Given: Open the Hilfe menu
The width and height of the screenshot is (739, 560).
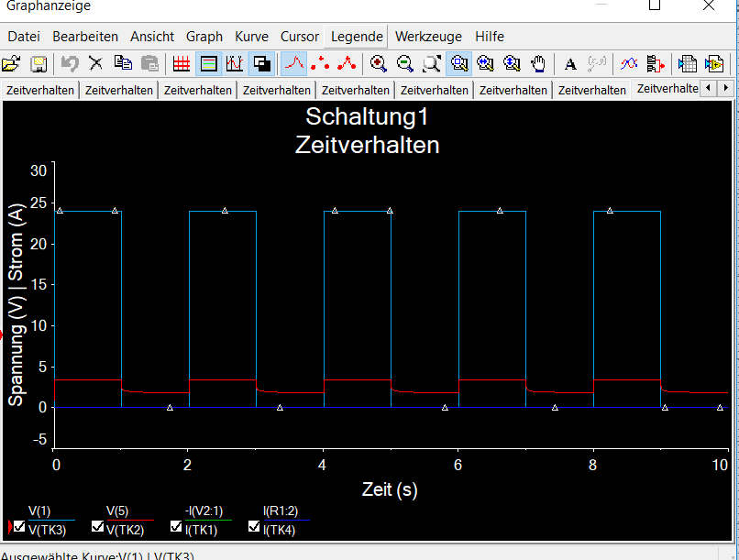Looking at the screenshot, I should pos(490,37).
